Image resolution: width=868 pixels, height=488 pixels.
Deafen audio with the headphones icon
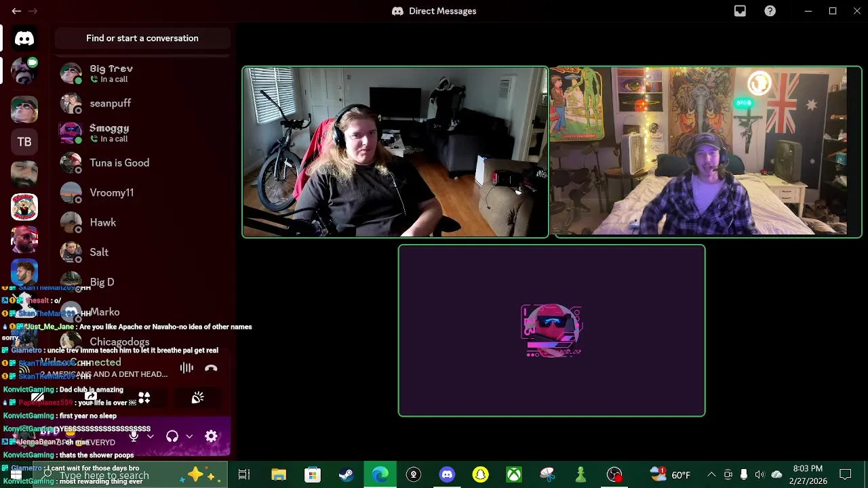click(x=172, y=436)
